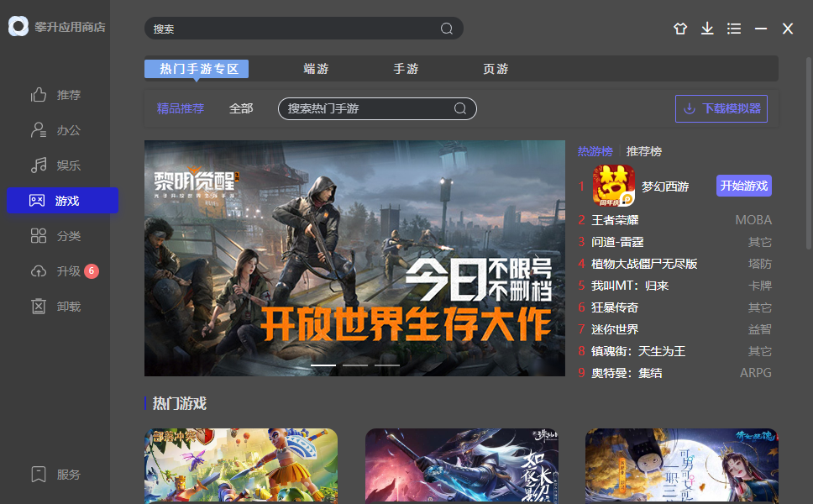813x504 pixels.
Task: Open 梦幻西游 ranking entry name
Action: click(665, 186)
